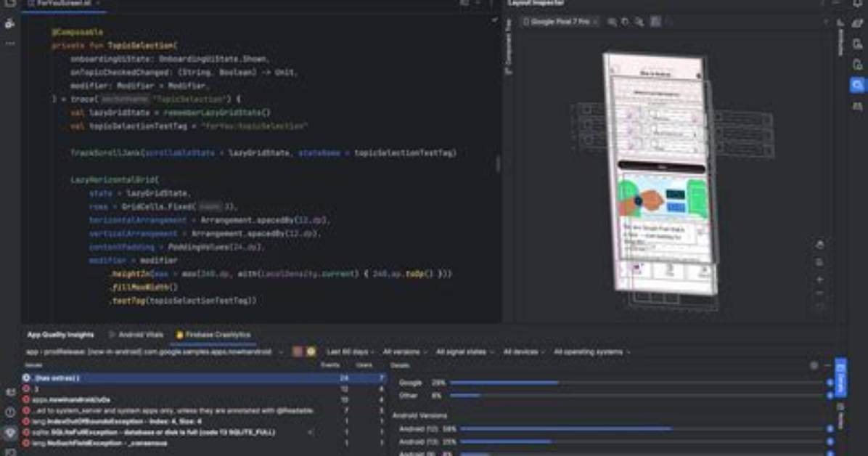Click the Events column header
Image resolution: width=868 pixels, height=456 pixels.
click(330, 365)
